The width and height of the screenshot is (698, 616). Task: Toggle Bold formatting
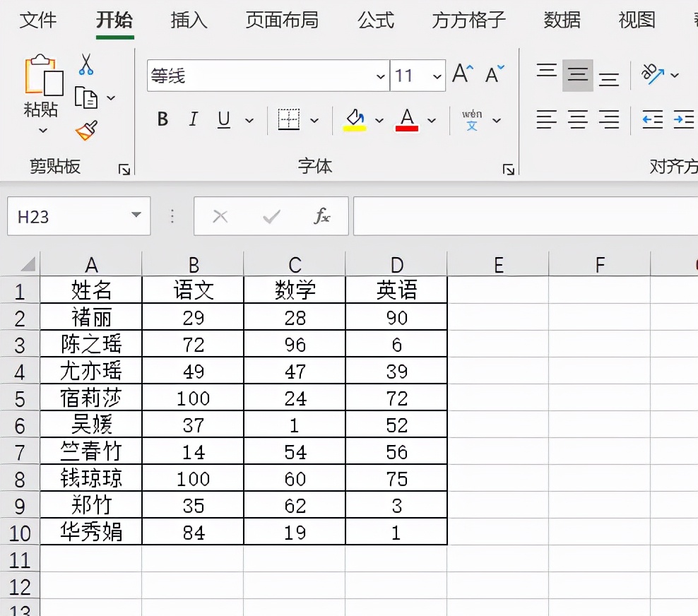click(162, 119)
